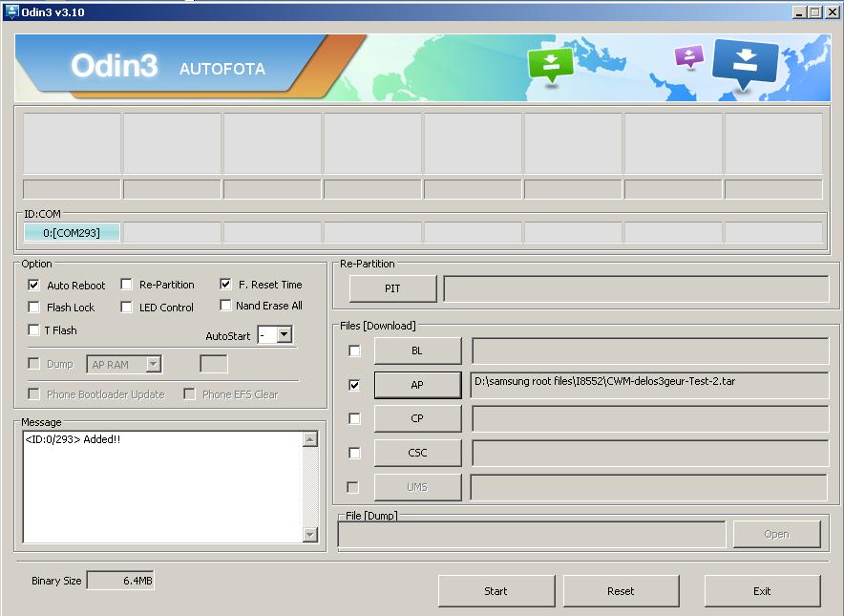Click the AP file button

pyautogui.click(x=417, y=385)
